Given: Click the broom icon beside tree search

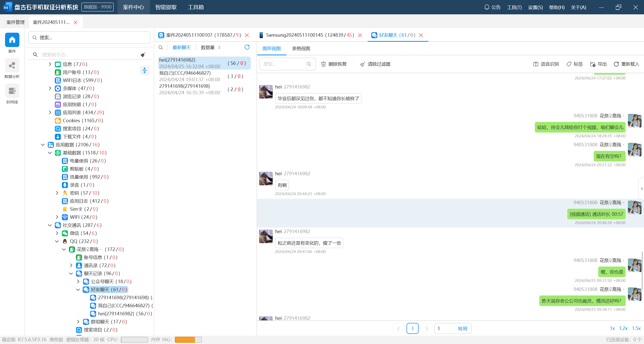Looking at the screenshot, I should [143, 55].
